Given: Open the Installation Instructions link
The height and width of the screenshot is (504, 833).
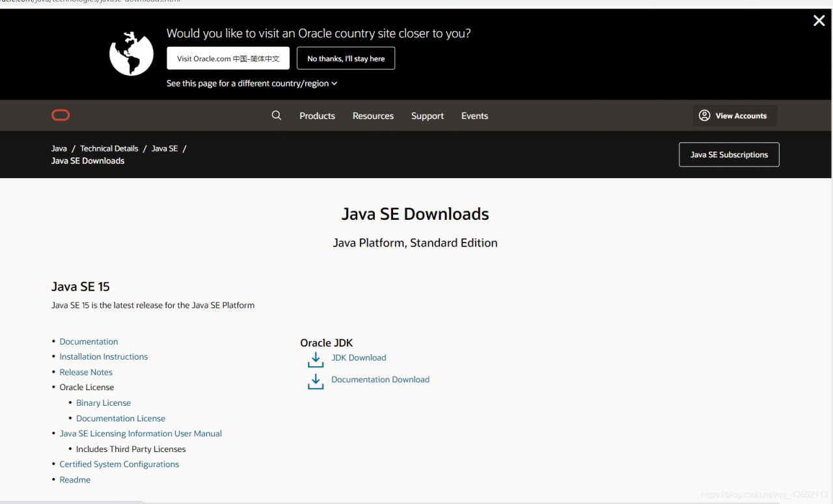Looking at the screenshot, I should click(x=103, y=356).
